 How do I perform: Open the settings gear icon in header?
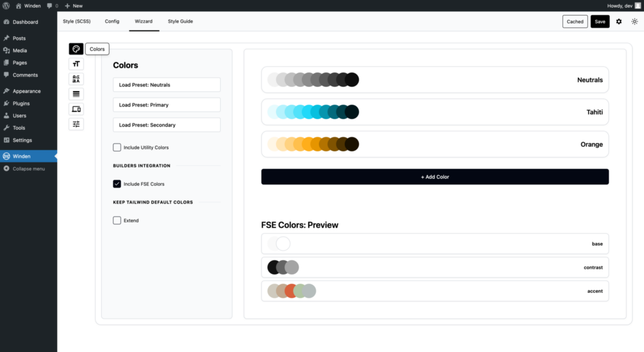619,21
